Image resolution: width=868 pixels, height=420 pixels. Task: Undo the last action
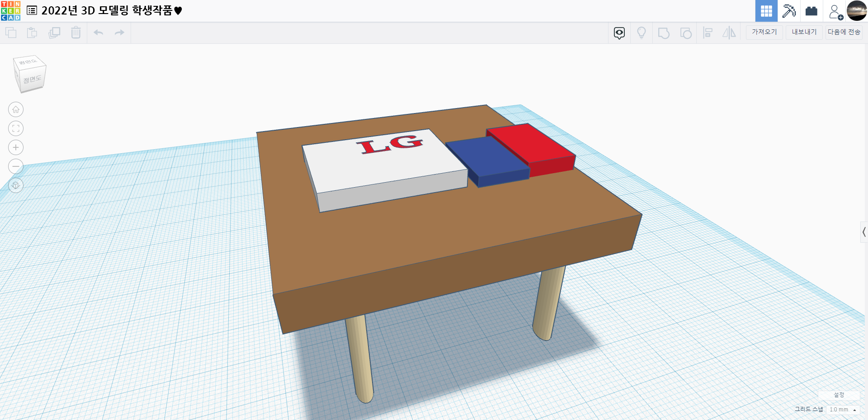point(99,33)
